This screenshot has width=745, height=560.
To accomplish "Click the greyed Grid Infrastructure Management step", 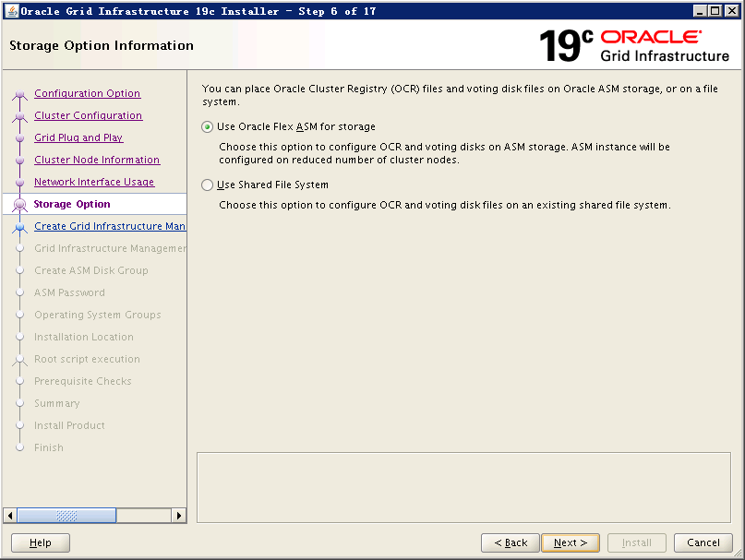I will pos(110,248).
